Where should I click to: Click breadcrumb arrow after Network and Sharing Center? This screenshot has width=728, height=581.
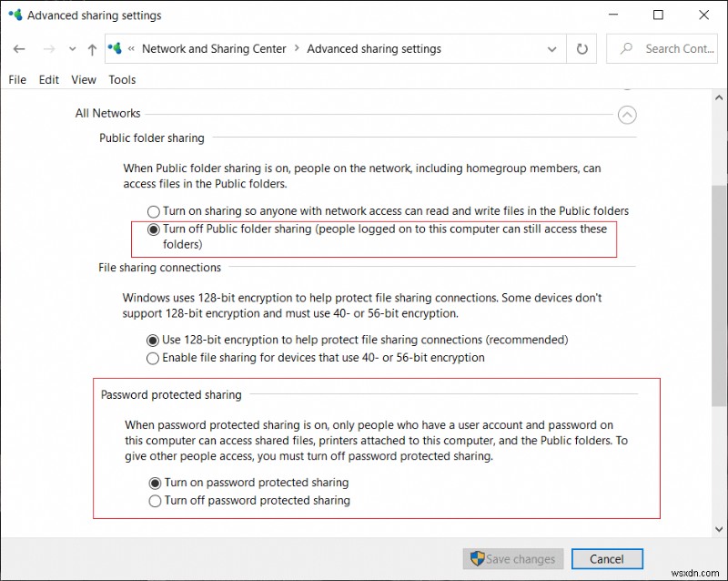297,48
